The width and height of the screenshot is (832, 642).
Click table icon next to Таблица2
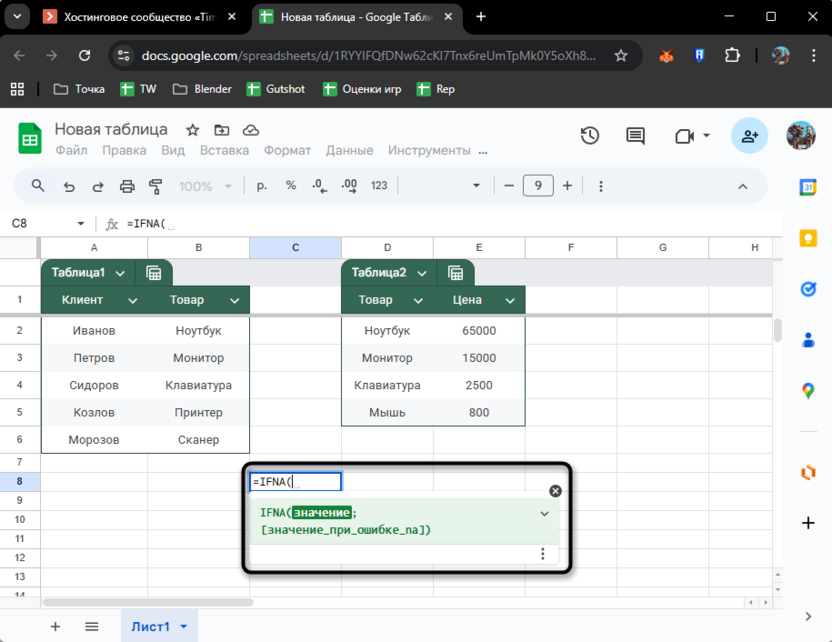(455, 273)
